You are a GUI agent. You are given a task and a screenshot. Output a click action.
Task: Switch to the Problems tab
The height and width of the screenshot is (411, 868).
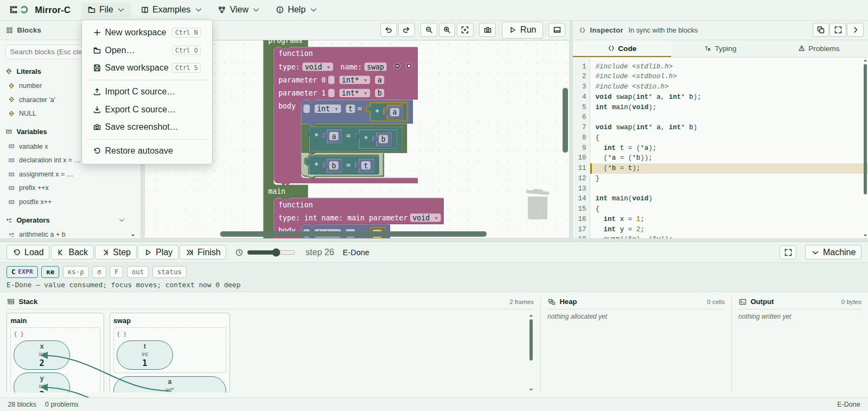[819, 49]
